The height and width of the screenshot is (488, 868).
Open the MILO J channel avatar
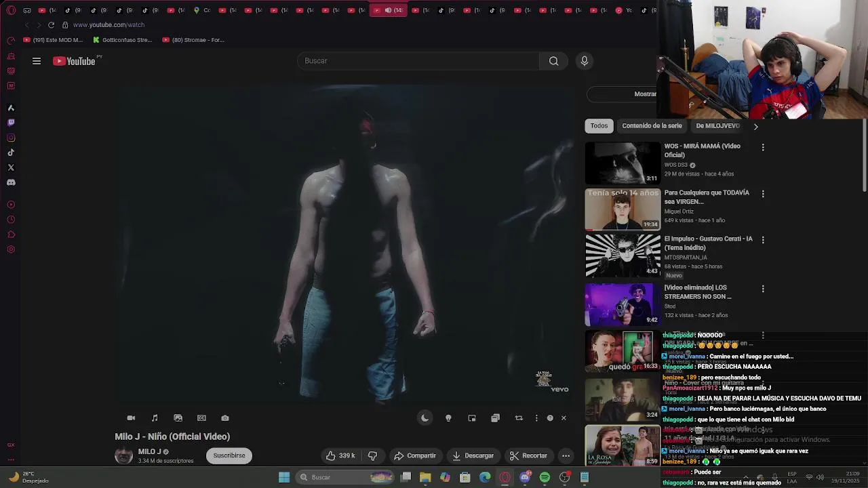123,455
